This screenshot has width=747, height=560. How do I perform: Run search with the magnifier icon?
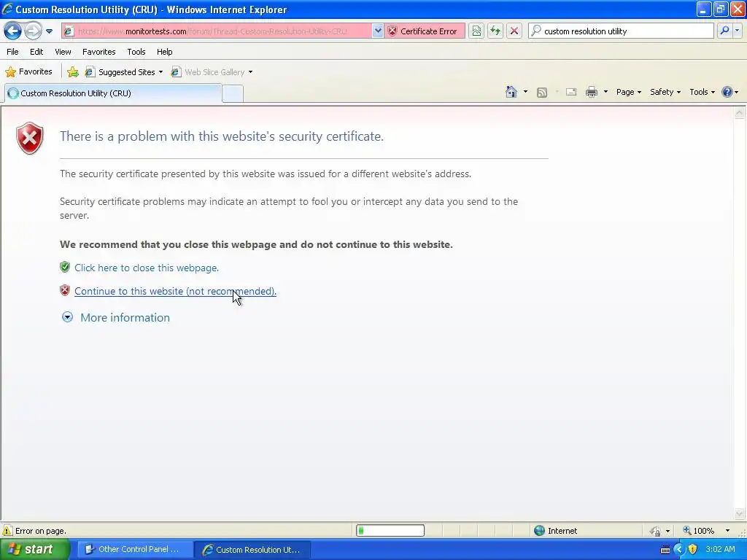(x=724, y=31)
